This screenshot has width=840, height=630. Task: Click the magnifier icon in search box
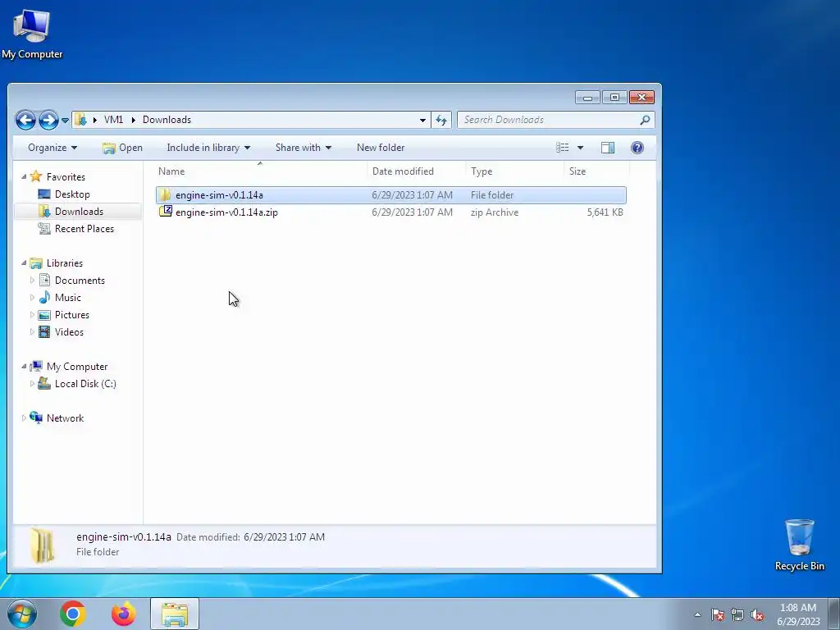[645, 120]
